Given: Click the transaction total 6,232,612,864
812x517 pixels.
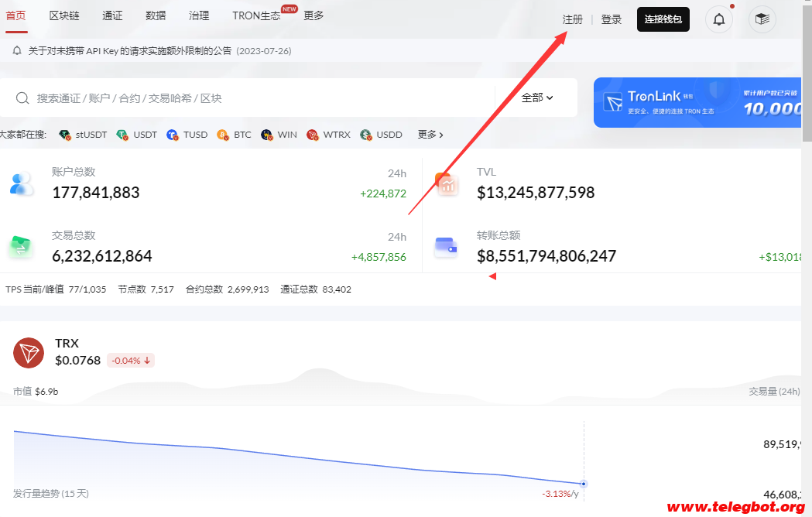Looking at the screenshot, I should tap(102, 256).
